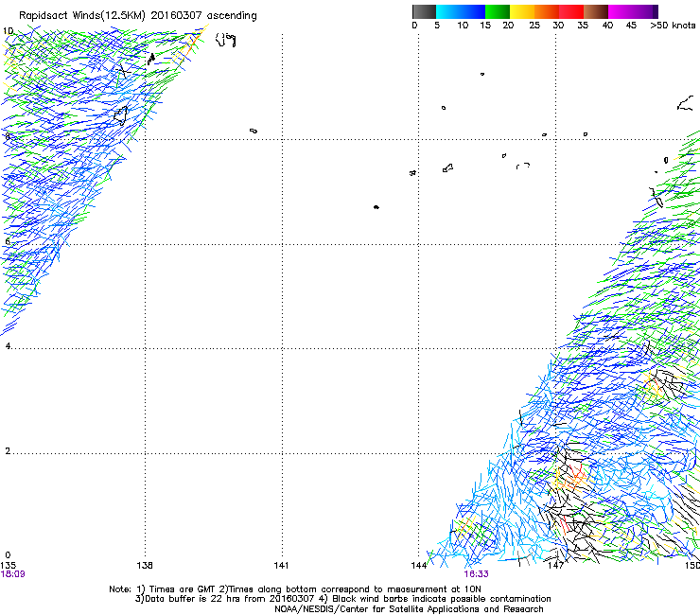
Task: Click the '5' label under the color bar
Action: (437, 26)
